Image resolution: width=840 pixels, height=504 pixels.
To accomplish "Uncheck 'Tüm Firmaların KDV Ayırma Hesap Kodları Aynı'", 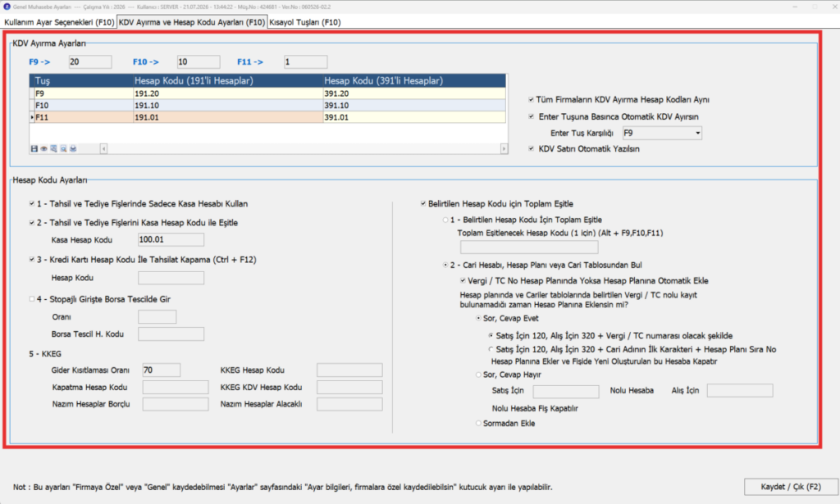I will point(531,99).
